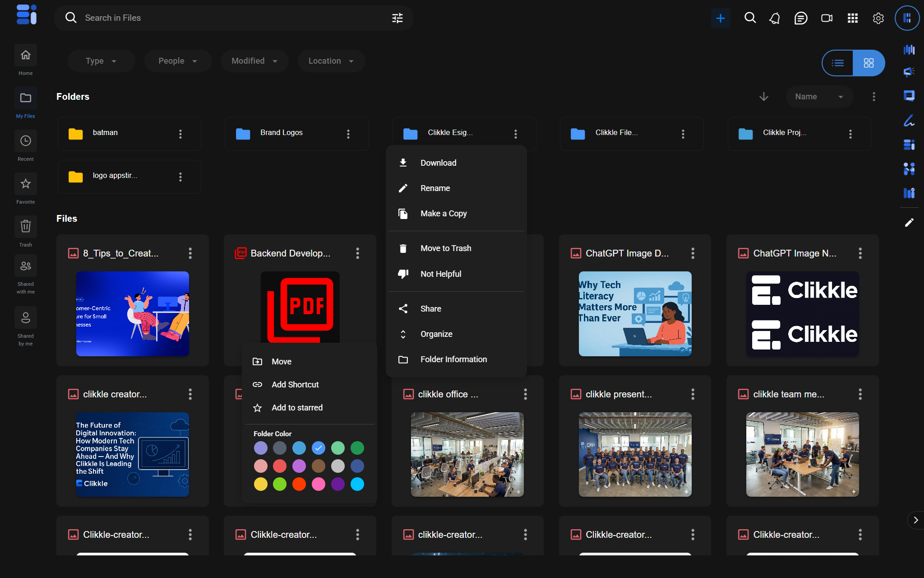Pick the yellow folder color swatch
This screenshot has height=578, width=924.
[261, 484]
